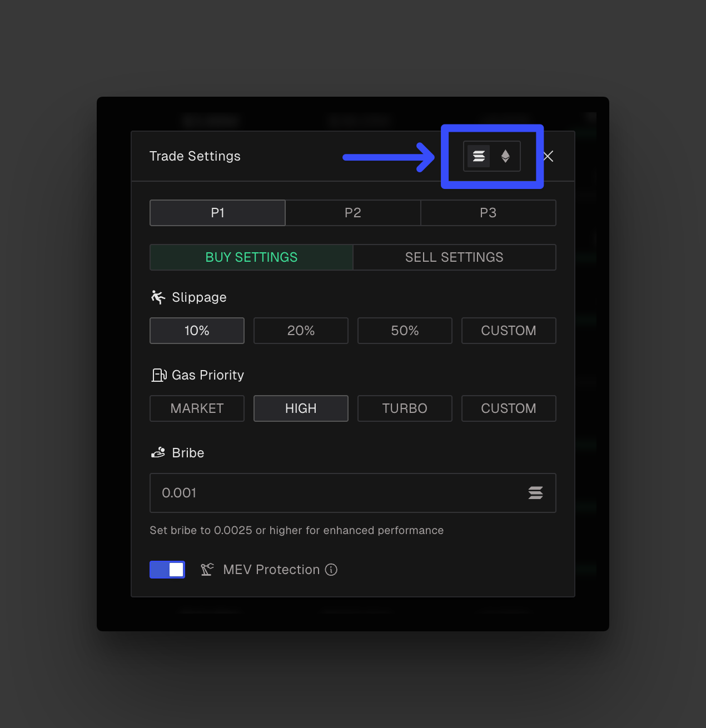Image resolution: width=706 pixels, height=728 pixels.
Task: Click the Bribe hand-coin icon
Action: [158, 453]
